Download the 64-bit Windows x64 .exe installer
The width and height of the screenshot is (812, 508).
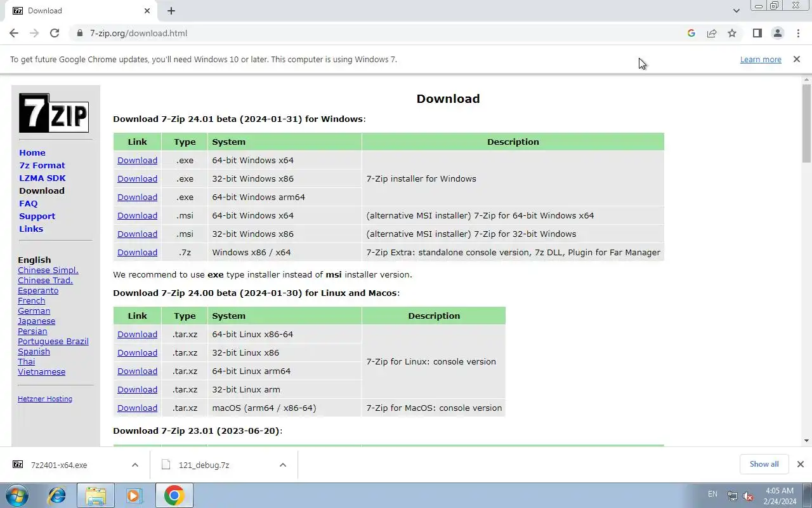[137, 160]
